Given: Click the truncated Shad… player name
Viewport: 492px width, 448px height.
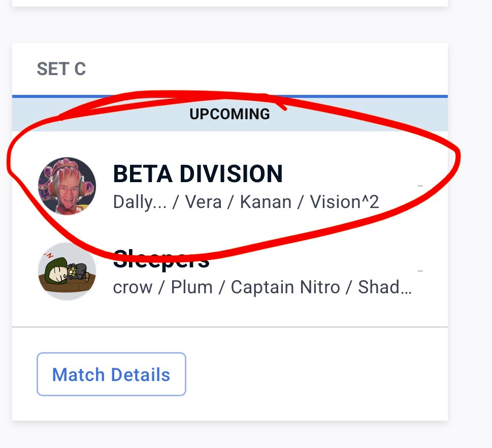Looking at the screenshot, I should [x=385, y=287].
